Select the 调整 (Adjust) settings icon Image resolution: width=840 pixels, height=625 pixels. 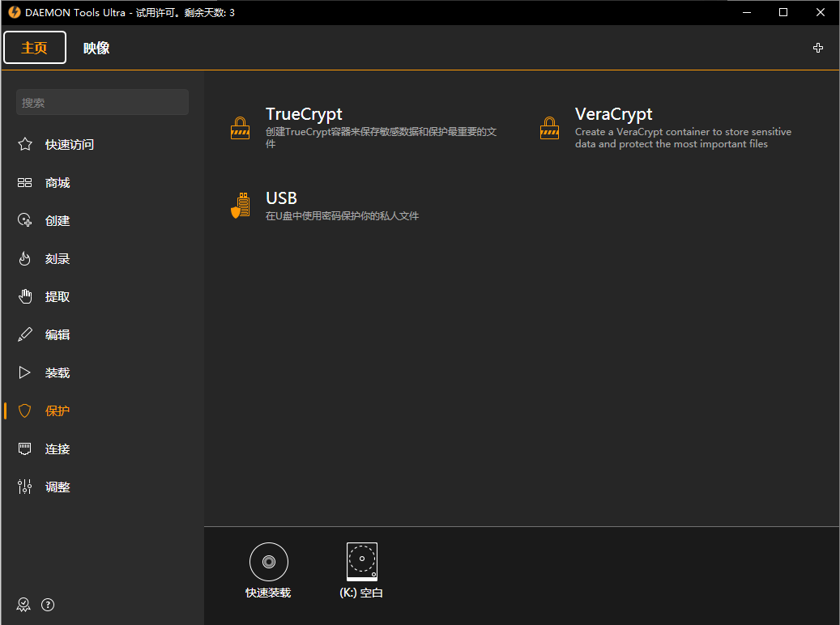(24, 487)
